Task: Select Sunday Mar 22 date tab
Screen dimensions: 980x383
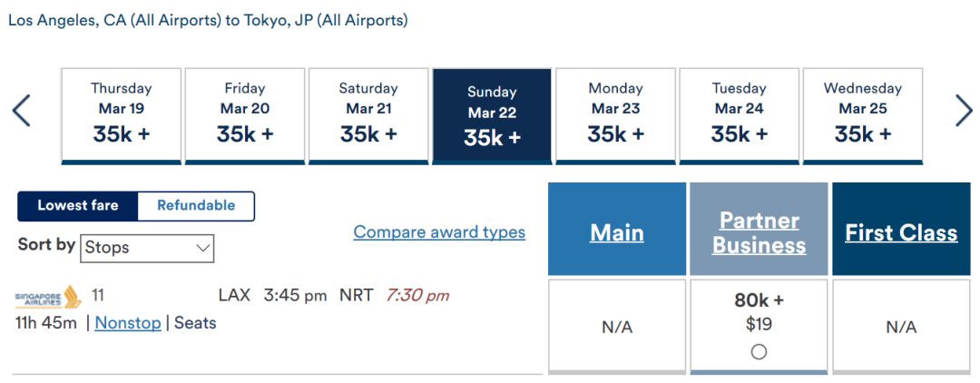Action: pyautogui.click(x=492, y=116)
